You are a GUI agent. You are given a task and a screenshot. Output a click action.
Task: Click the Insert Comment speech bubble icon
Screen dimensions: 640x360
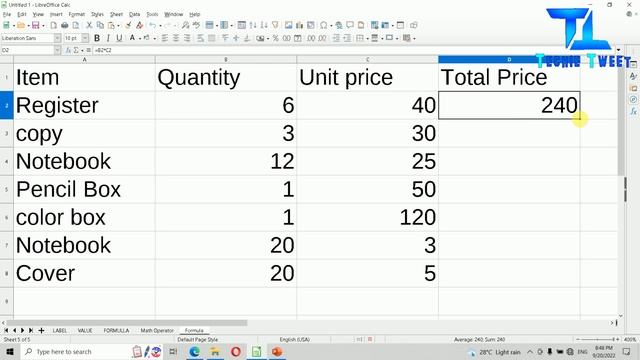[x=350, y=25]
